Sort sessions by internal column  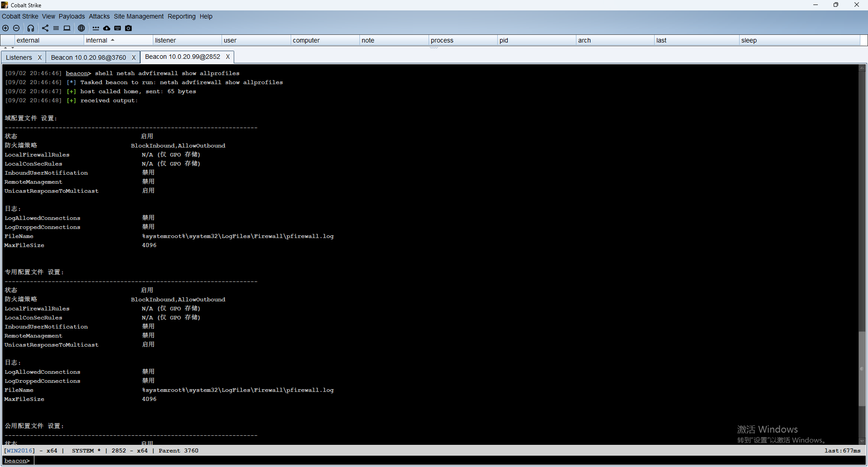point(118,40)
